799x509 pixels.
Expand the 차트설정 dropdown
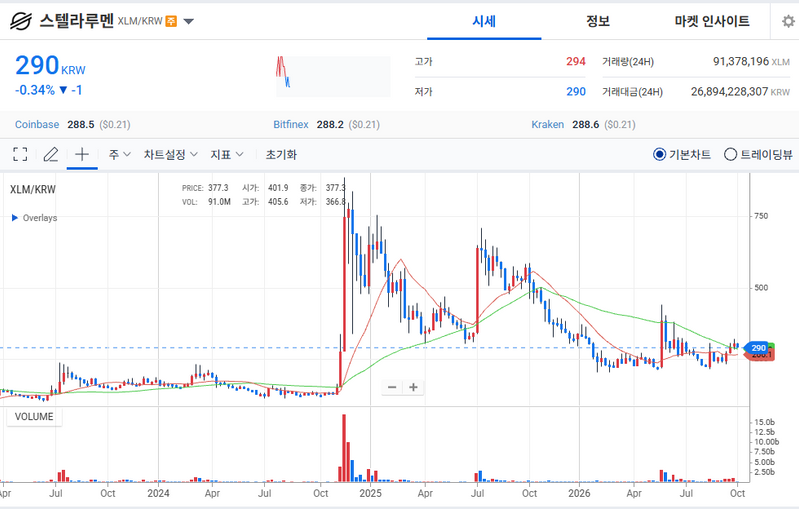[x=170, y=154]
